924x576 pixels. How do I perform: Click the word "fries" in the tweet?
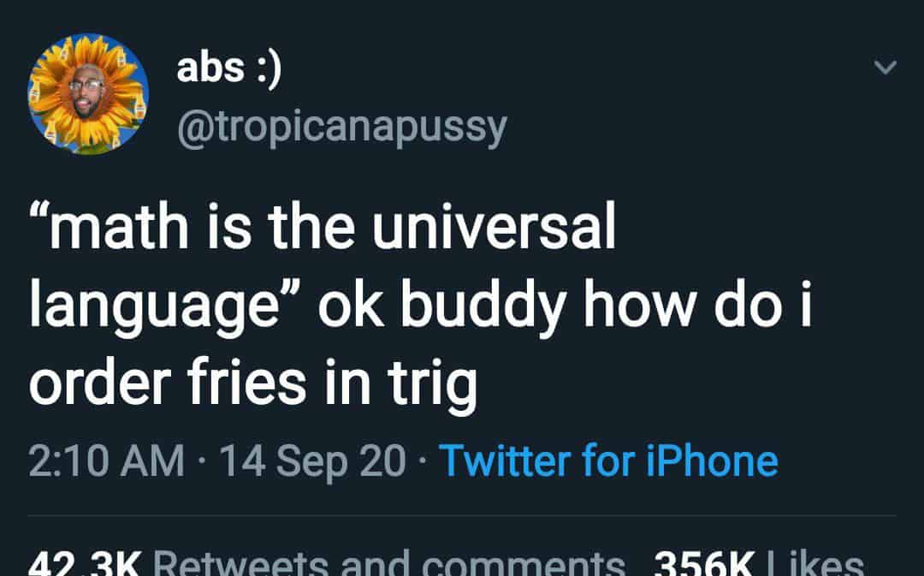click(x=243, y=383)
